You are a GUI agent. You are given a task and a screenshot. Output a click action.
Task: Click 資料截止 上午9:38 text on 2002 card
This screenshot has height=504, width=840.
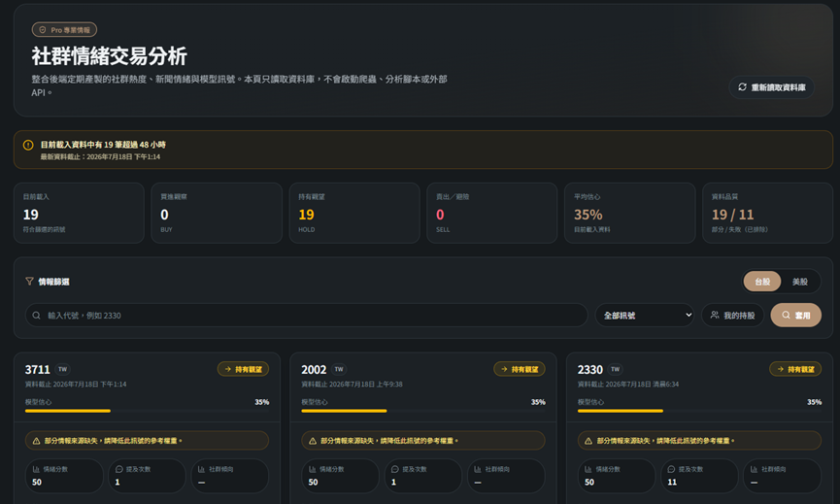point(352,384)
